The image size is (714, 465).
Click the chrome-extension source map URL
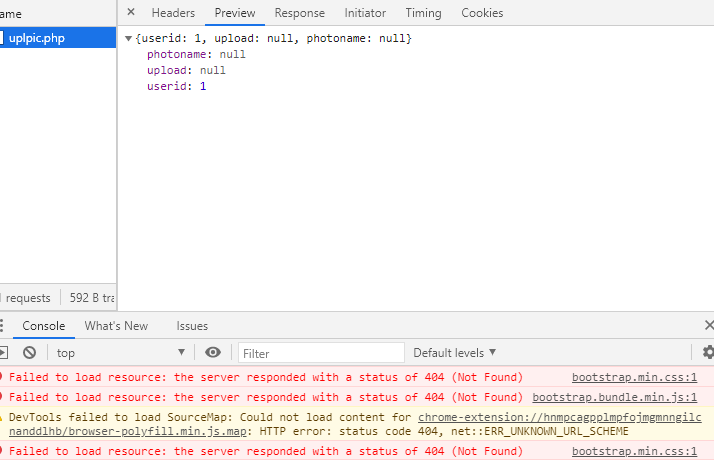559,417
